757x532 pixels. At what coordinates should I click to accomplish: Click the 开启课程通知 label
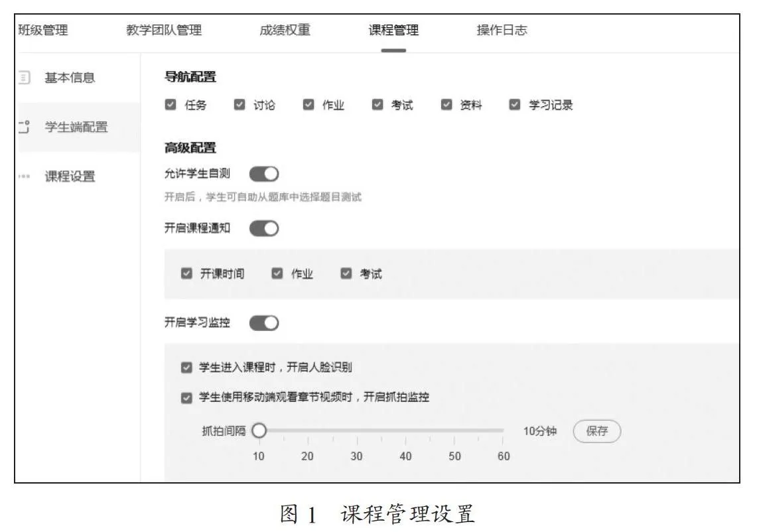pos(197,228)
